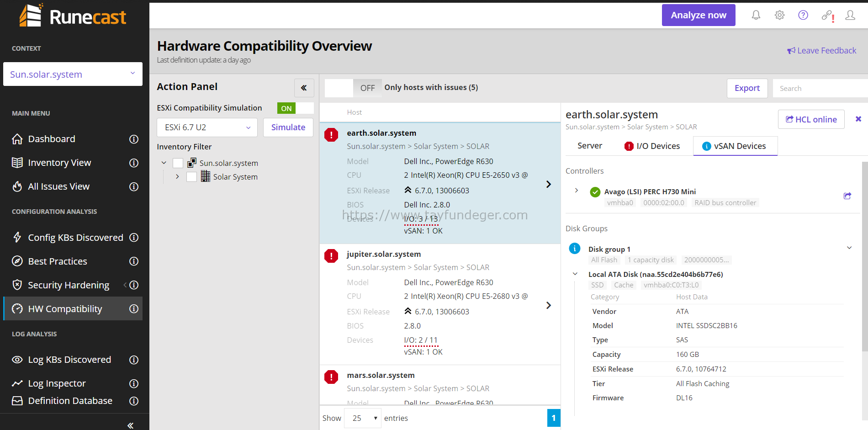Check the Solar System inventory checkbox
The image size is (868, 430).
191,177
